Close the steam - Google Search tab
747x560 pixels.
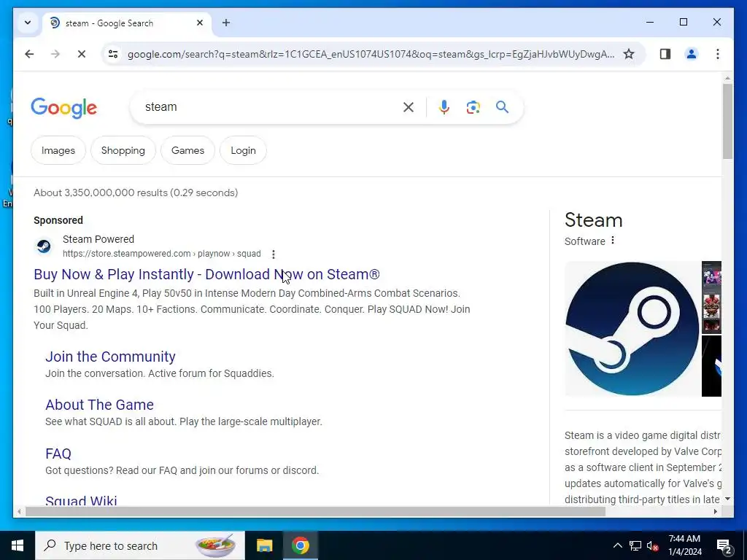tap(200, 23)
